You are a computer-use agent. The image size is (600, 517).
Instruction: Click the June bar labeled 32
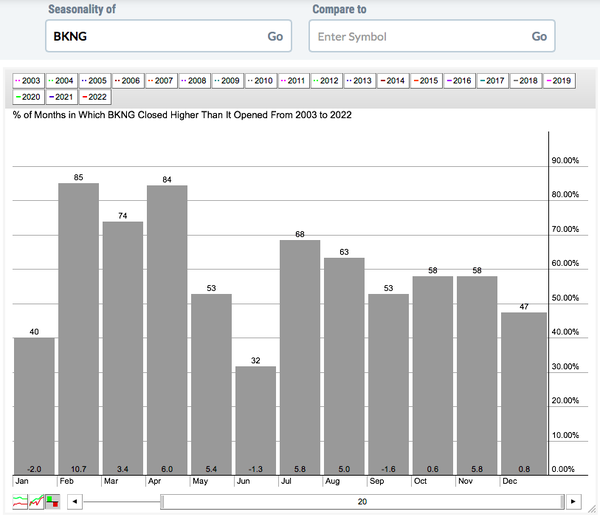pyautogui.click(x=256, y=421)
